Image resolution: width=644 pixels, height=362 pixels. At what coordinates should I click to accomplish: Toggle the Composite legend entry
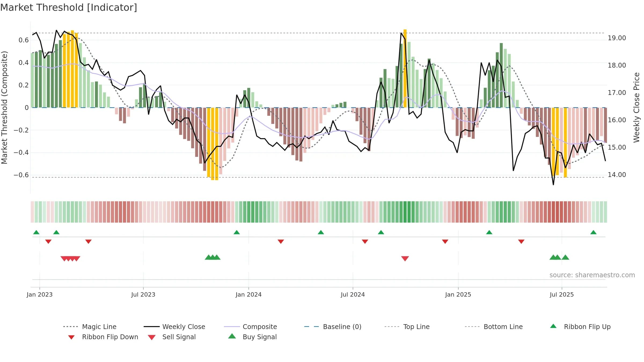pos(250,327)
